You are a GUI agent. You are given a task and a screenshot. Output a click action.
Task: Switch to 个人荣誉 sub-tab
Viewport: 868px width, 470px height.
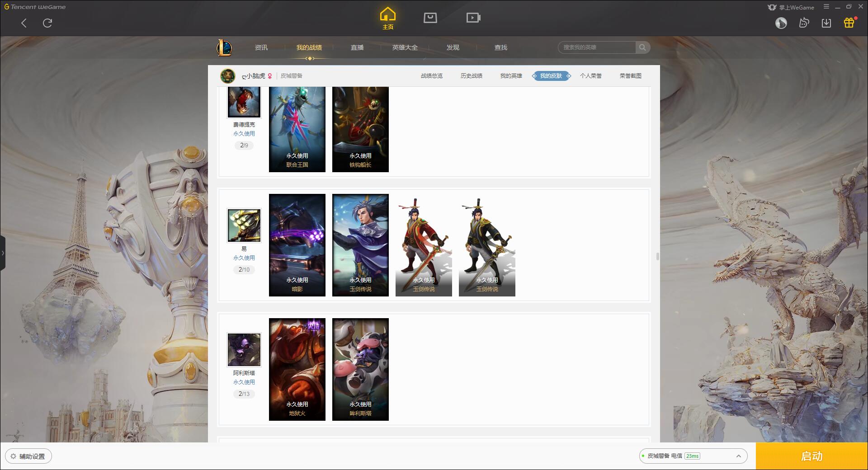pyautogui.click(x=591, y=76)
